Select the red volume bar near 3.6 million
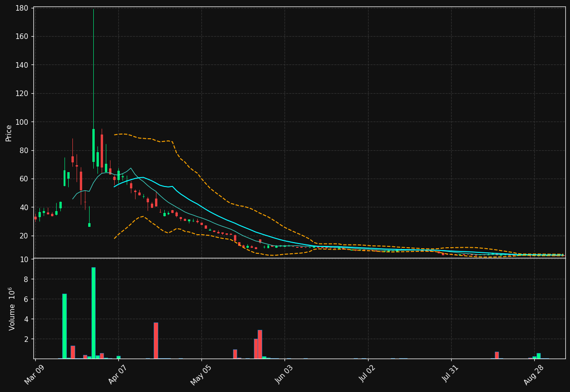 coord(156,341)
